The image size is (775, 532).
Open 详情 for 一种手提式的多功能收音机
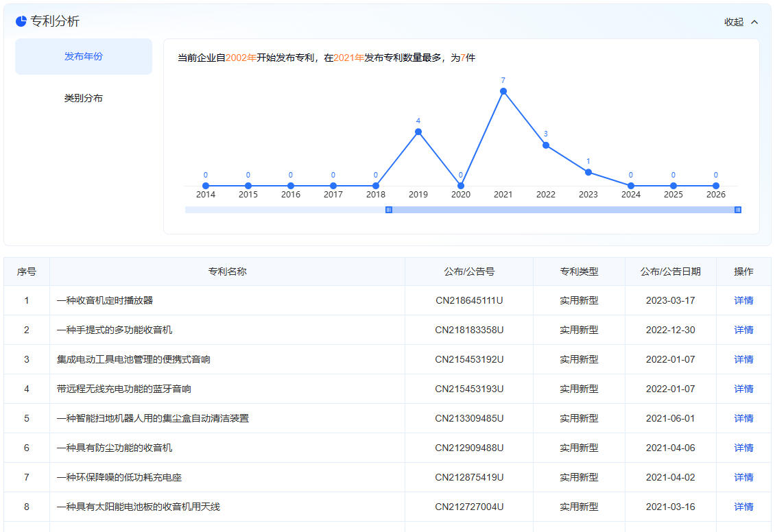point(743,330)
